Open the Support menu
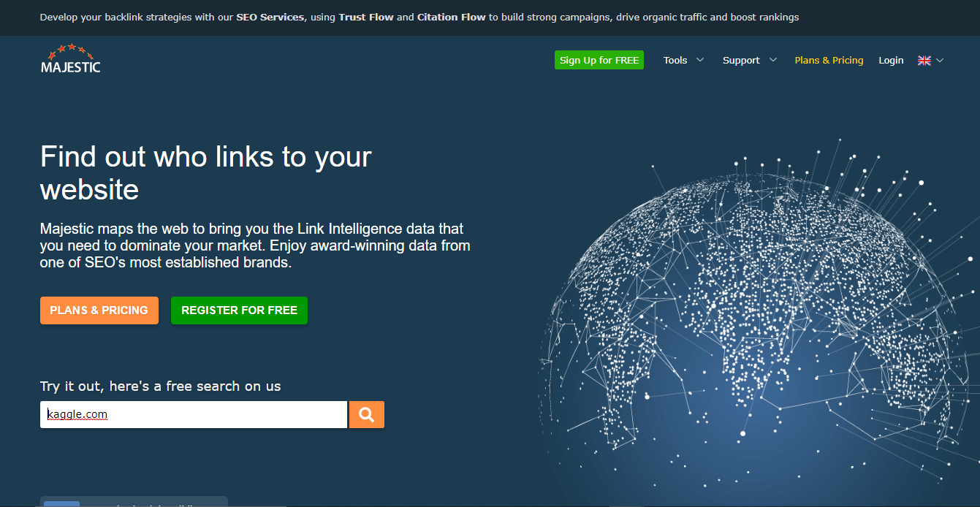The width and height of the screenshot is (980, 507). pyautogui.click(x=741, y=61)
